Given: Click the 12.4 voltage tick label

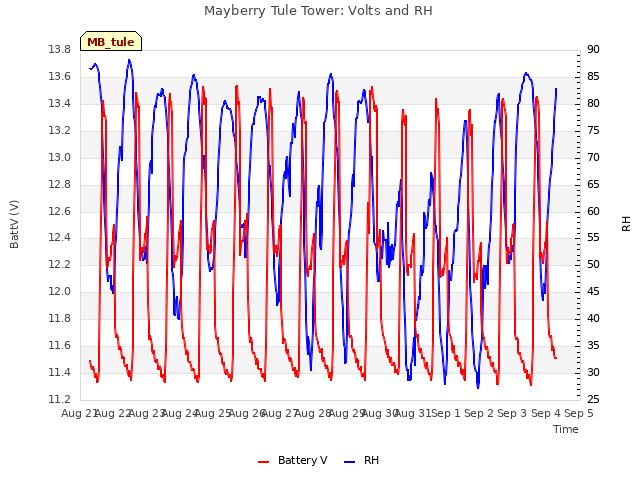Looking at the screenshot, I should click(60, 238).
